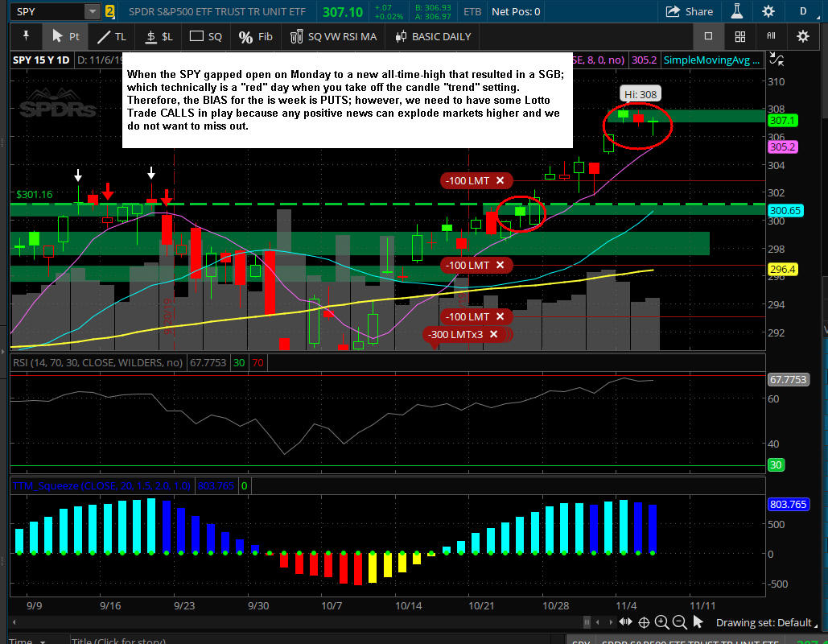Expand the left sidebar arrow handle
Screen dimensions: 828x644
(x=3, y=351)
